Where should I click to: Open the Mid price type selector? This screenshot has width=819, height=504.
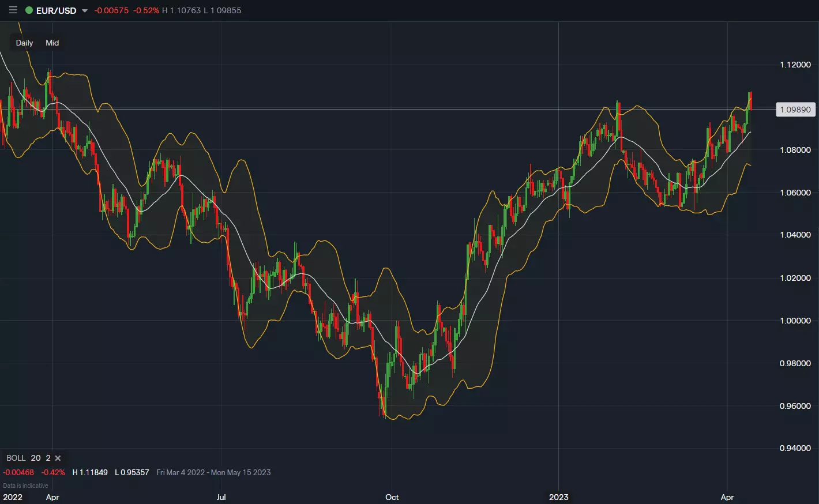click(x=52, y=43)
